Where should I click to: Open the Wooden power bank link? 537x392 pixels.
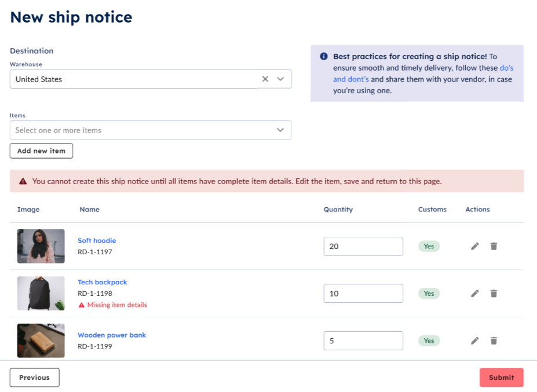(x=112, y=335)
